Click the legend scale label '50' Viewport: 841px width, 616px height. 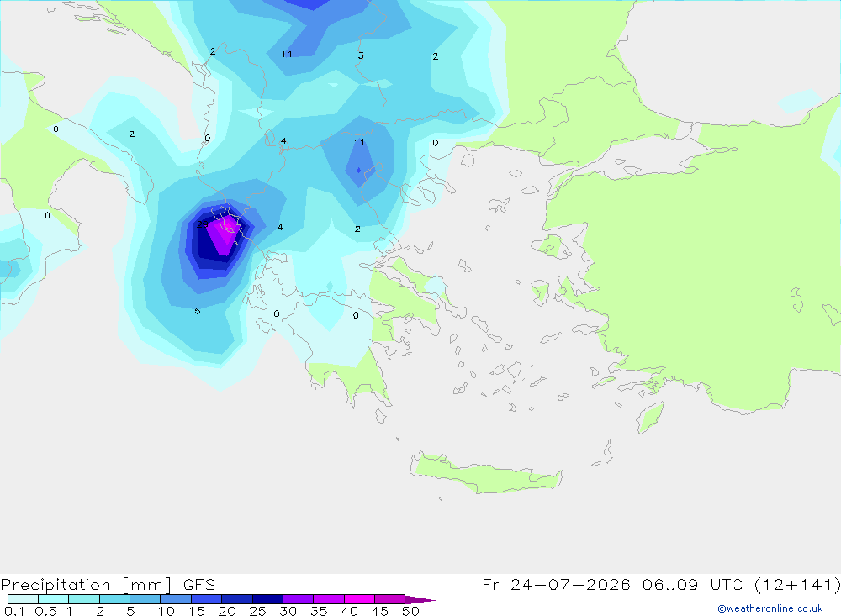[410, 611]
